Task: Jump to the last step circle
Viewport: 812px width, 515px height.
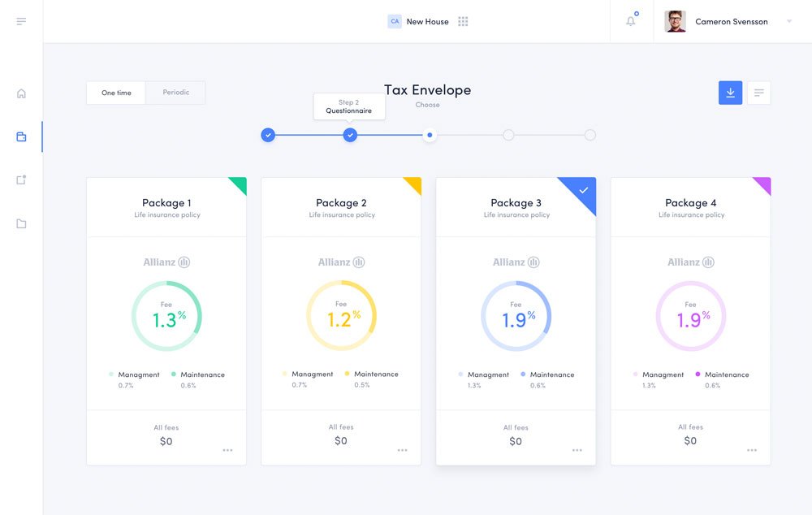Action: tap(590, 135)
